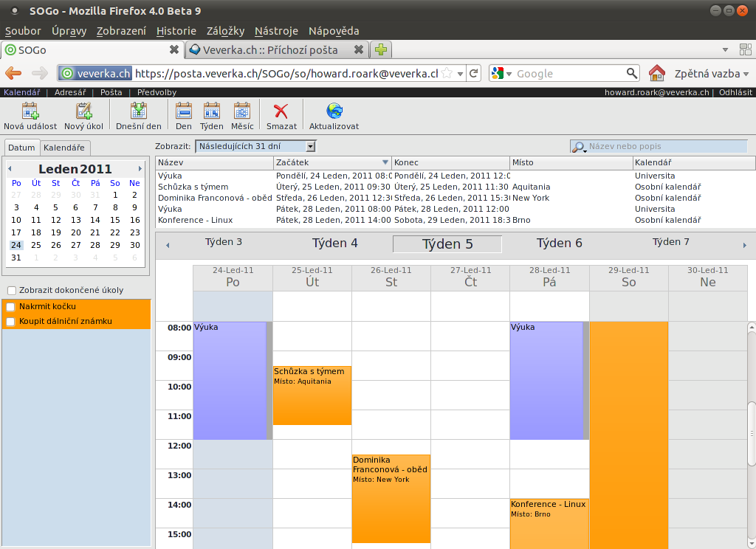Switch to Týden week view
This screenshot has height=549, width=756.
pos(212,111)
